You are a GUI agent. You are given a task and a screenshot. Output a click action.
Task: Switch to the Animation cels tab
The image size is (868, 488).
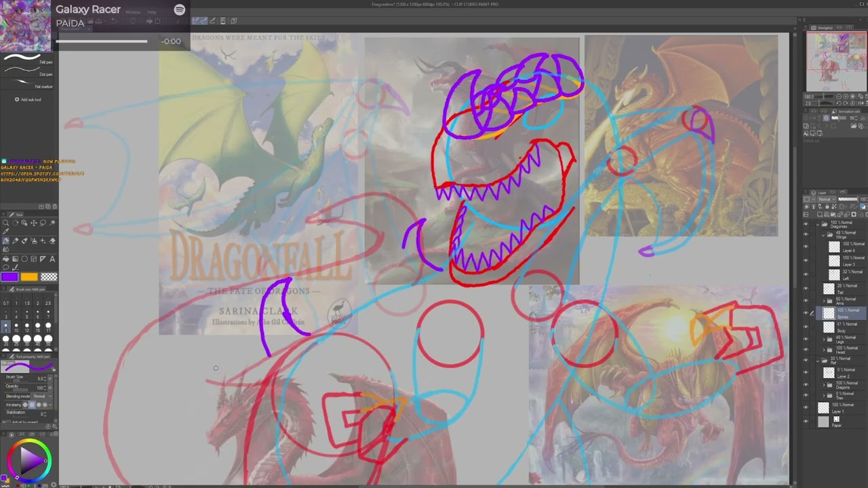(x=847, y=111)
